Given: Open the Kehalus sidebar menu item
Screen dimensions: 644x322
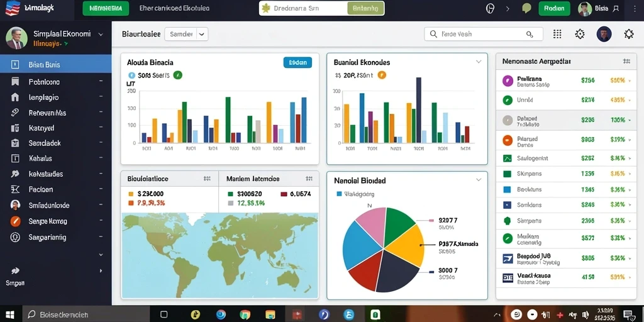Looking at the screenshot, I should (x=56, y=158).
